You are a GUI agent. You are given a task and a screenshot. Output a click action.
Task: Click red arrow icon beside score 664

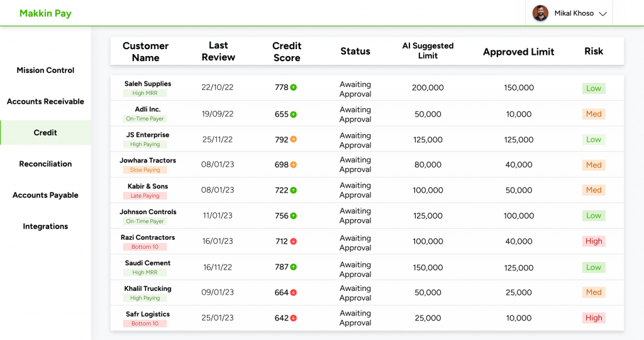294,293
